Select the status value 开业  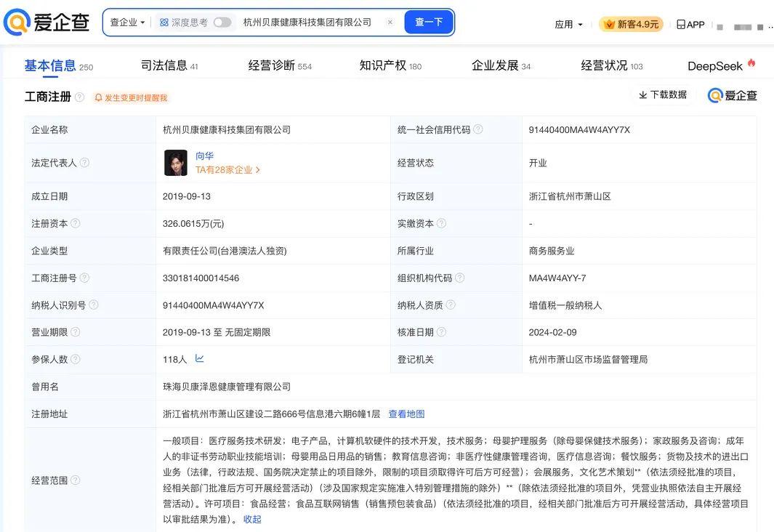[x=538, y=163]
